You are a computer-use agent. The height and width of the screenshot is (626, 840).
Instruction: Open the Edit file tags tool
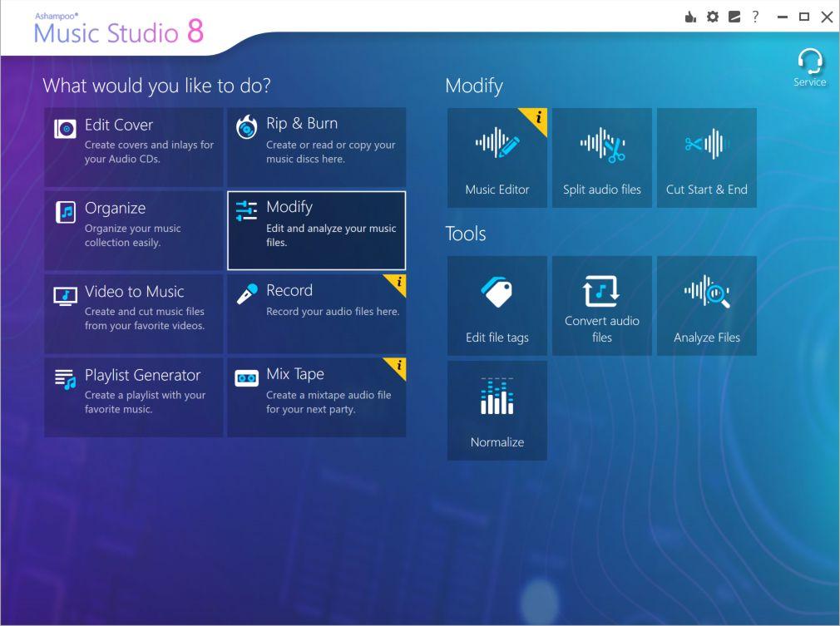497,306
